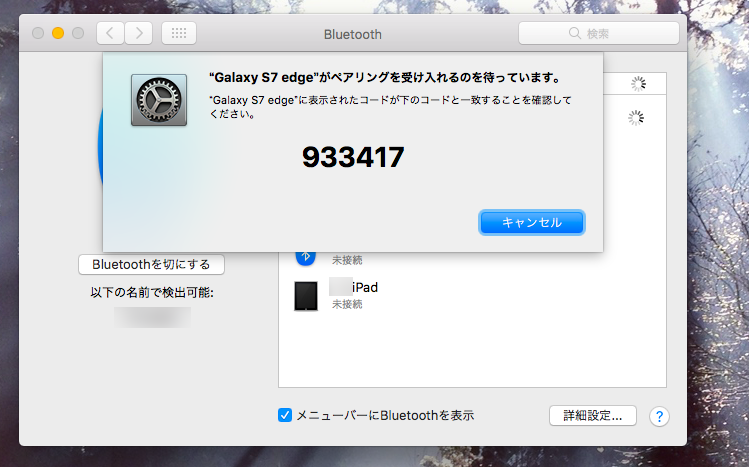Viewport: 749px width, 467px height.
Task: Select the iPad device name in the list
Action: 364,287
